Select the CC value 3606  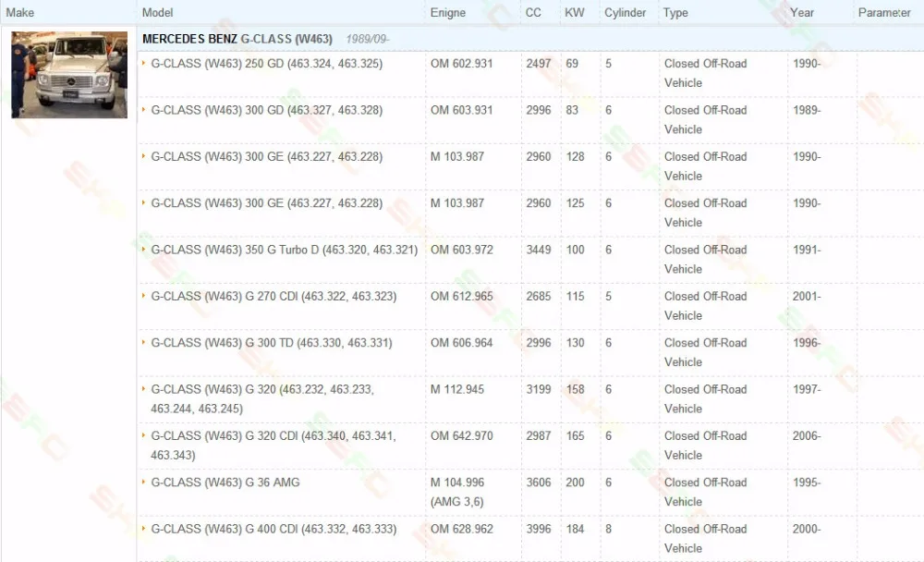click(x=539, y=483)
